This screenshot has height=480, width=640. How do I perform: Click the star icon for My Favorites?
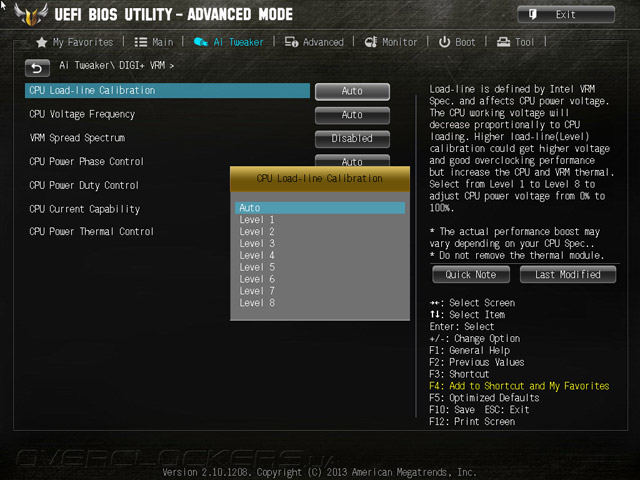[x=42, y=42]
